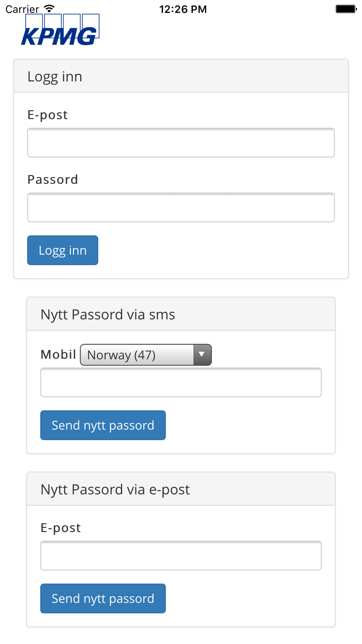Click the Logg inn panel heading
The width and height of the screenshot is (362, 644).
pyautogui.click(x=55, y=77)
